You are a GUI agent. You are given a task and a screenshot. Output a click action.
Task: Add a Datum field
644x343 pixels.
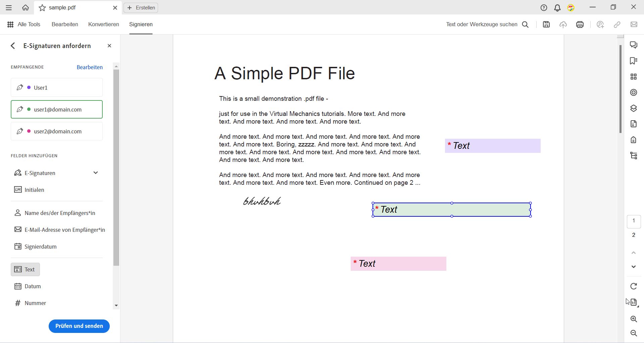[x=28, y=286]
